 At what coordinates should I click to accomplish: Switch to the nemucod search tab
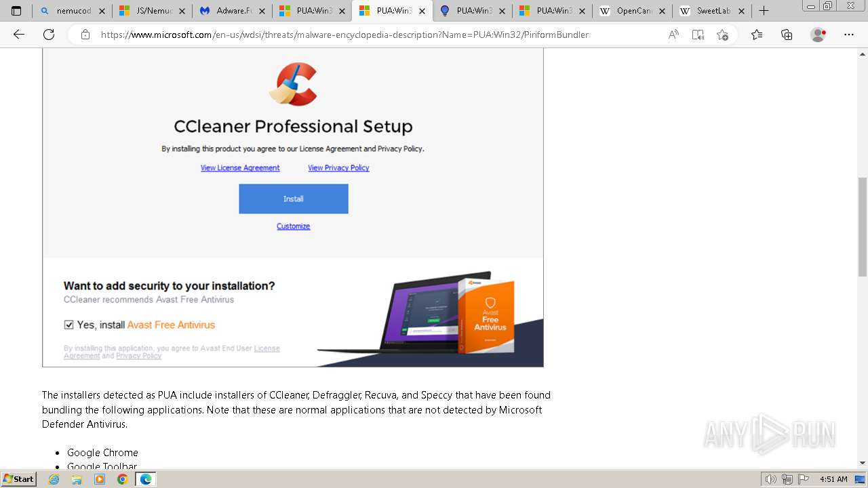coord(73,11)
